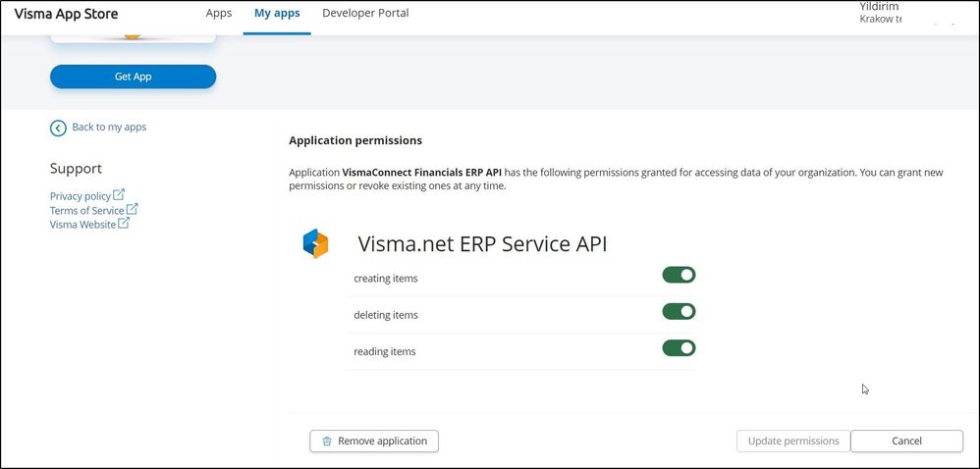Image resolution: width=980 pixels, height=469 pixels.
Task: Click the Visma.net ERP Service API logo
Action: click(x=315, y=243)
